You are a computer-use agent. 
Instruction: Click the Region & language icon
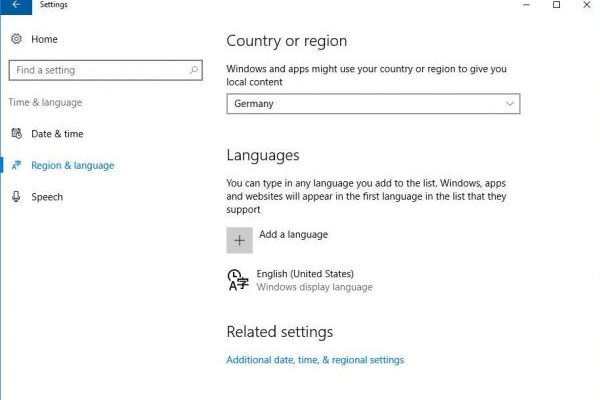(16, 165)
